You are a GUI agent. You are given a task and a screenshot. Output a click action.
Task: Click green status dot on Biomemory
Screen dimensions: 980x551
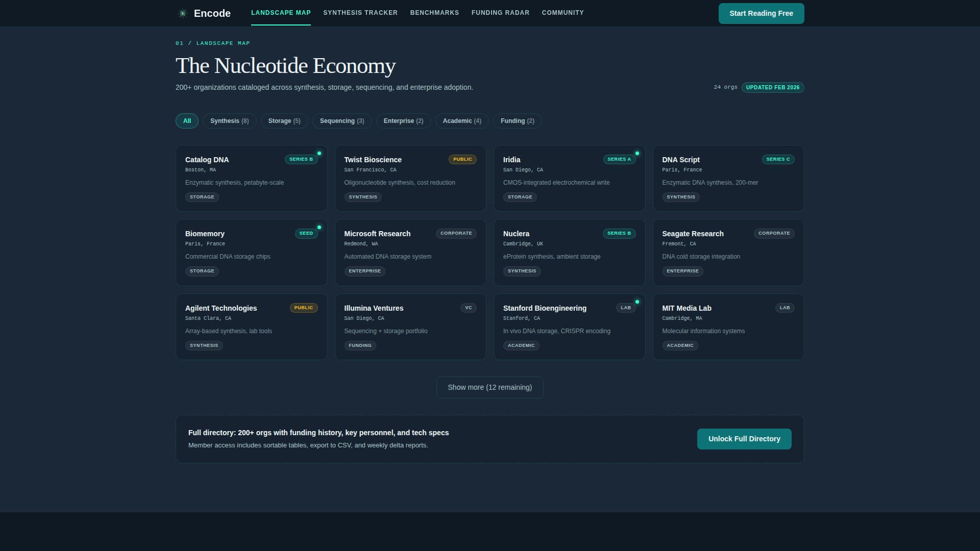click(x=320, y=228)
